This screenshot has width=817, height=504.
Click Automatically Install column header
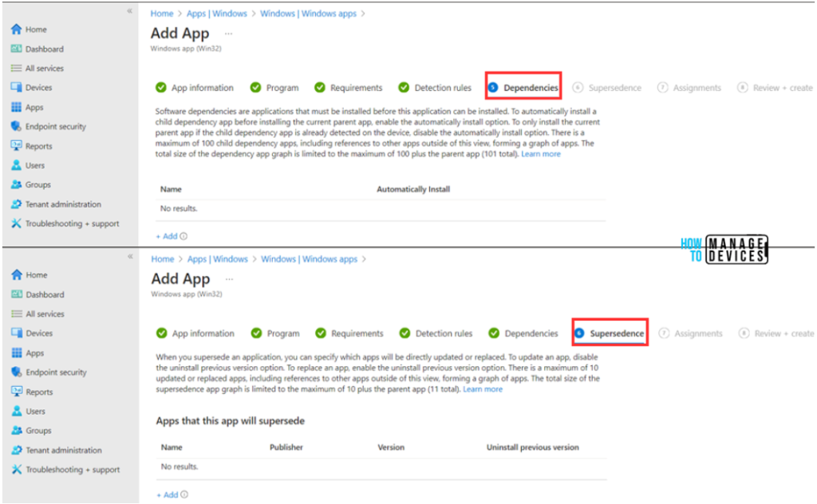(413, 190)
